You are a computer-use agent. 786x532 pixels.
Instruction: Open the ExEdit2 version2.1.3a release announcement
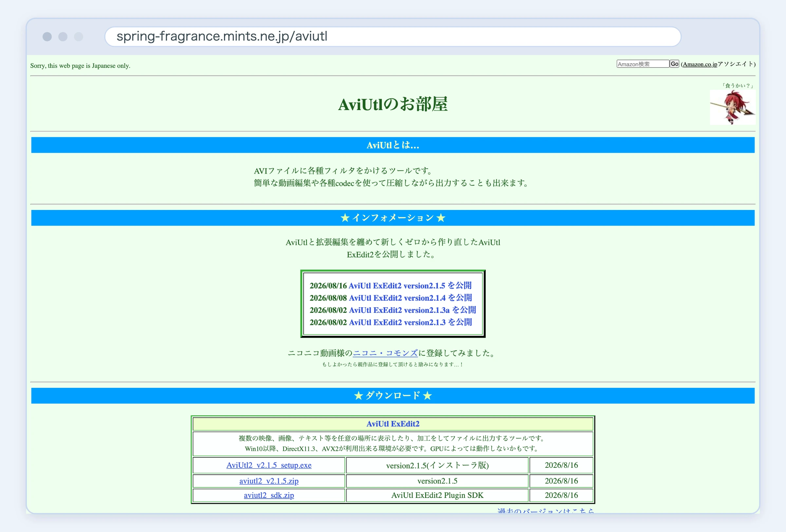[x=412, y=310]
